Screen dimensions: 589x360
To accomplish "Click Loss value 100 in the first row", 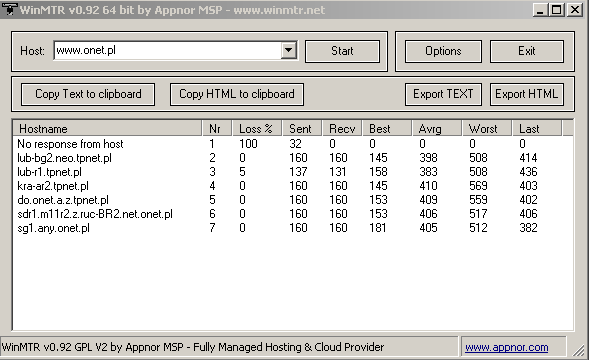I will (x=248, y=144).
